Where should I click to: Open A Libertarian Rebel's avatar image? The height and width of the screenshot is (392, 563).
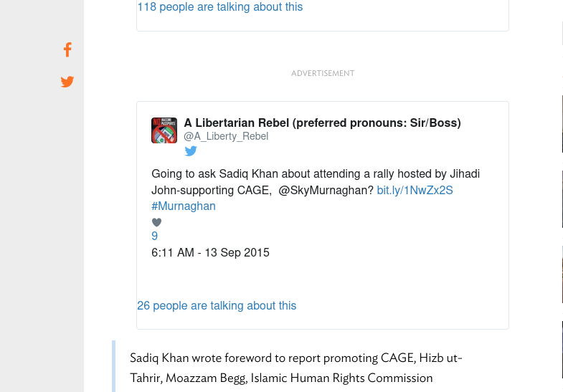click(x=164, y=130)
